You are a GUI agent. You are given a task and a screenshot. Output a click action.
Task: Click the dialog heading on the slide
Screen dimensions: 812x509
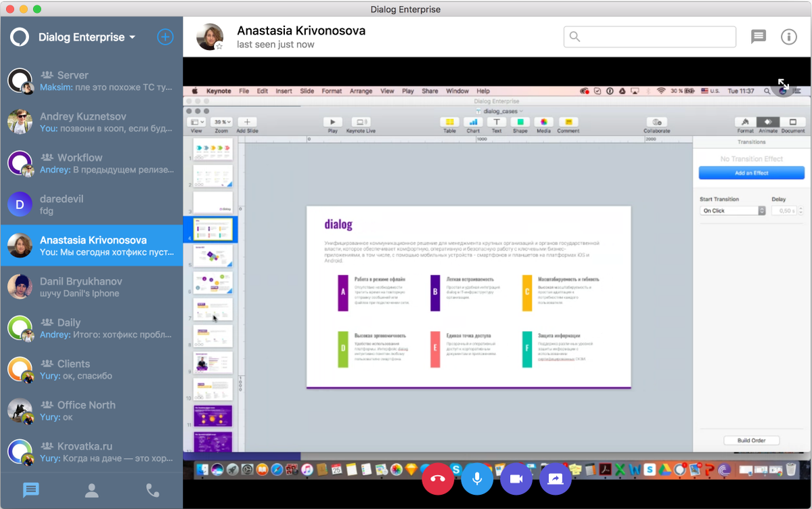pos(338,225)
